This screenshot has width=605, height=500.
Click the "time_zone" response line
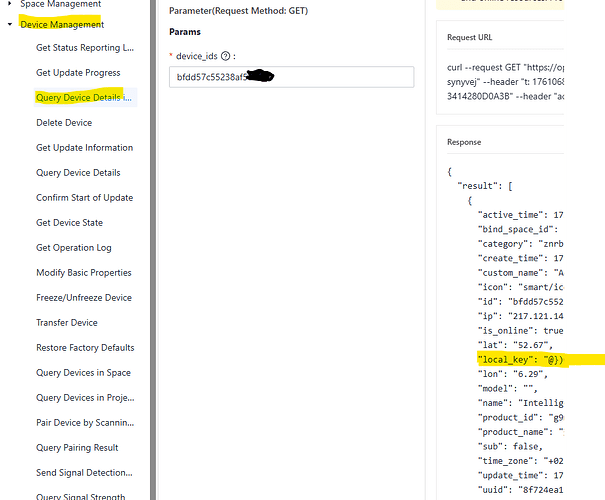point(521,461)
